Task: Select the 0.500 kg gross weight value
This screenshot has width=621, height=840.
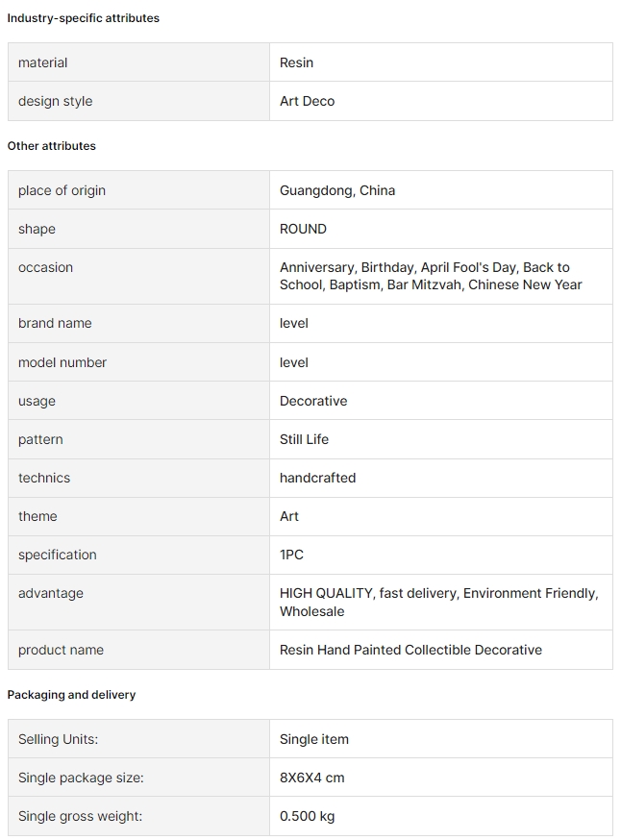Action: (x=307, y=817)
